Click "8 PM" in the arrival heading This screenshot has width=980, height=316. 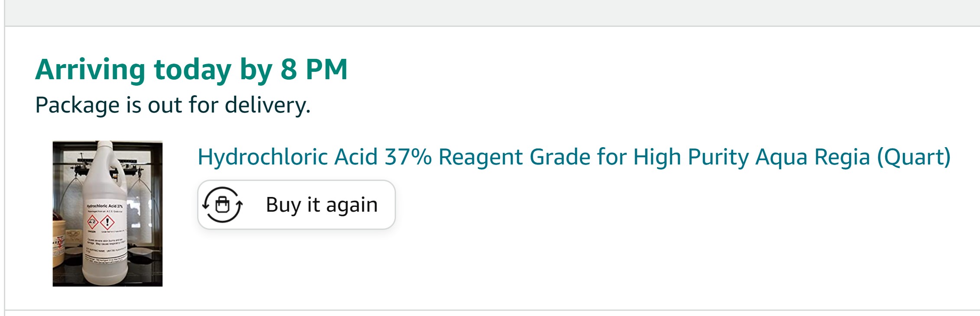314,69
